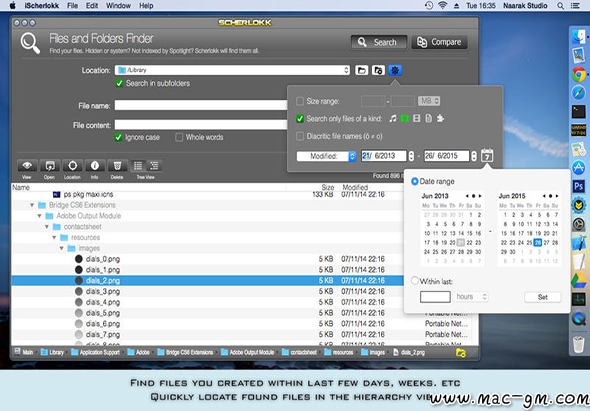Open the Window menu
The image size is (590, 411).
point(118,6)
